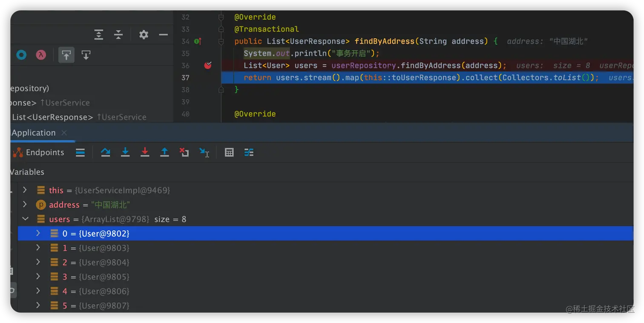Select the row '1 = {User@9803}'
The height and width of the screenshot is (323, 644).
click(325, 248)
